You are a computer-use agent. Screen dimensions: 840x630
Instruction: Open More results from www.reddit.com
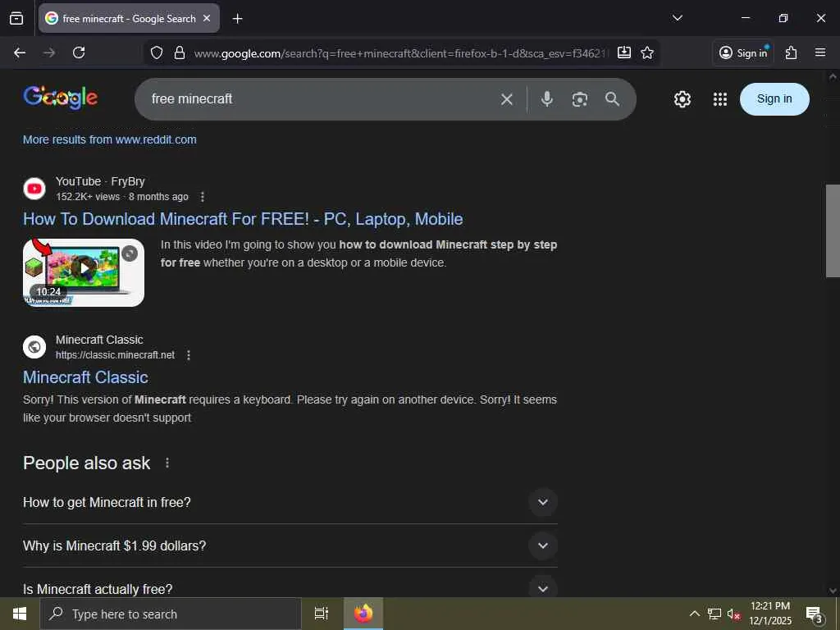(x=109, y=139)
